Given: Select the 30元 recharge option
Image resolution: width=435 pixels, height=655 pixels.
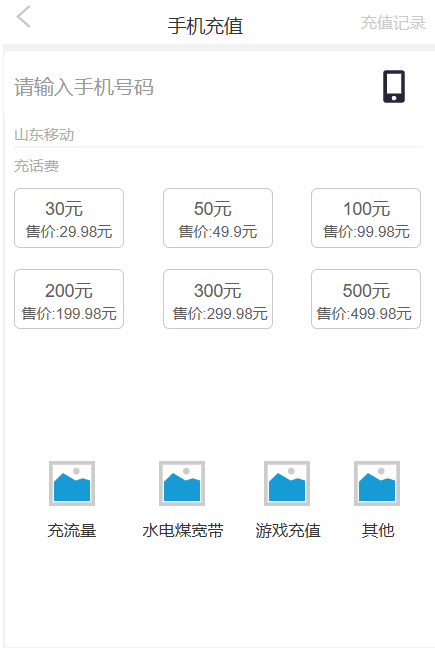Looking at the screenshot, I should click(69, 218).
